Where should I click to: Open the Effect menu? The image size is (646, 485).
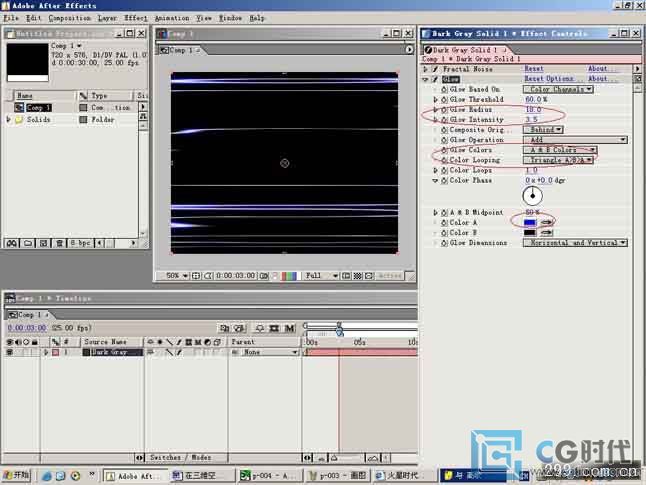point(136,18)
